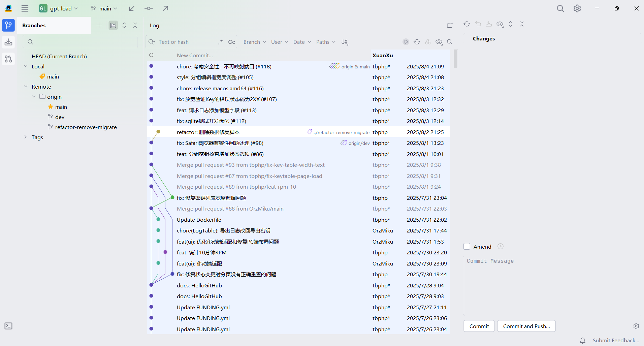
Task: Open the Date filter dropdown
Action: click(x=302, y=42)
